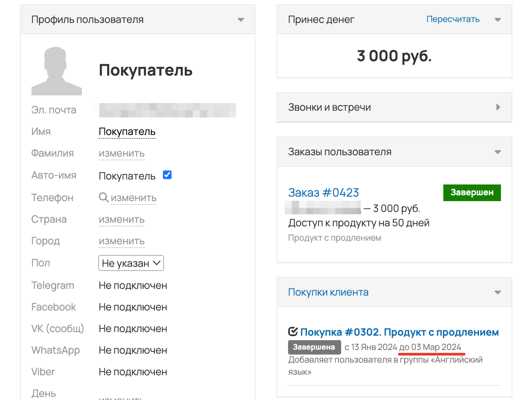Click the Facebook Не подключен status

pyautogui.click(x=133, y=307)
